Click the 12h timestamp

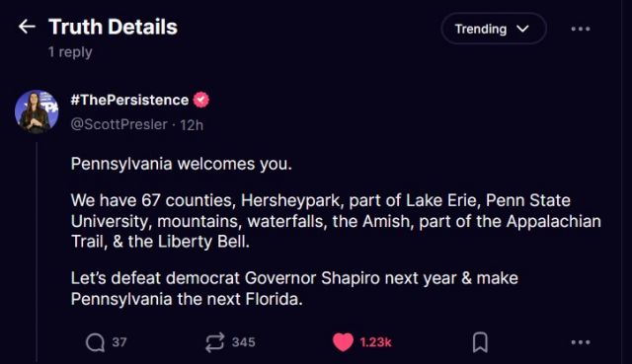192,125
